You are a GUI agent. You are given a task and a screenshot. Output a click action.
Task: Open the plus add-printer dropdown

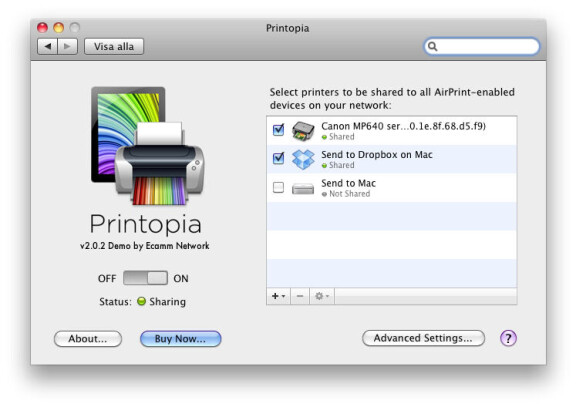pos(278,296)
